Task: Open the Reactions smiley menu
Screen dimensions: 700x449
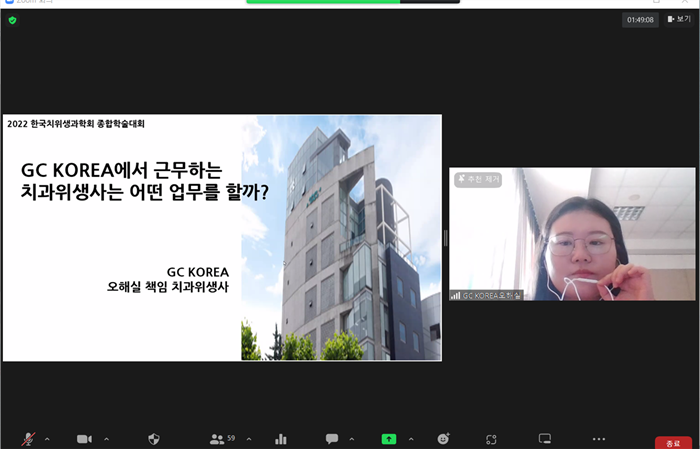Action: 443,439
